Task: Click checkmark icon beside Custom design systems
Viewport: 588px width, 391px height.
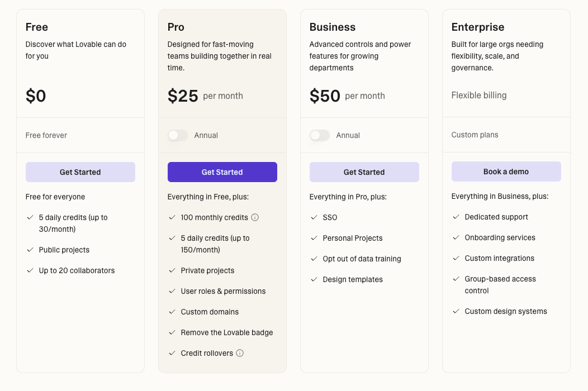Action: (x=456, y=311)
